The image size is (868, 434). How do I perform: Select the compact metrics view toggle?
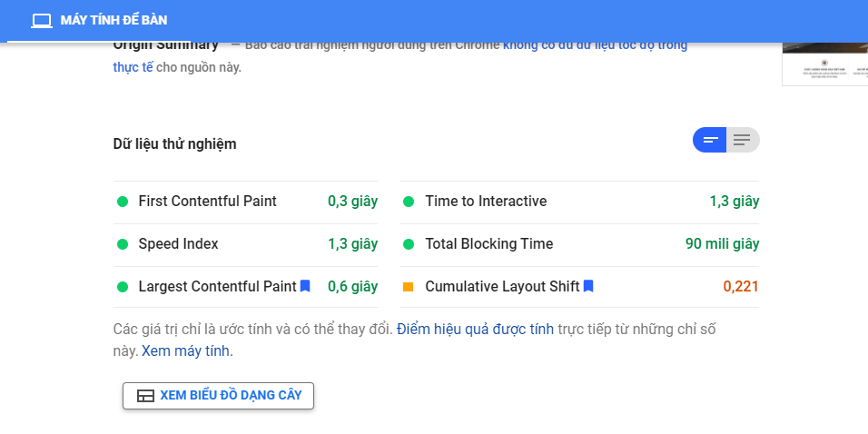pyautogui.click(x=710, y=140)
